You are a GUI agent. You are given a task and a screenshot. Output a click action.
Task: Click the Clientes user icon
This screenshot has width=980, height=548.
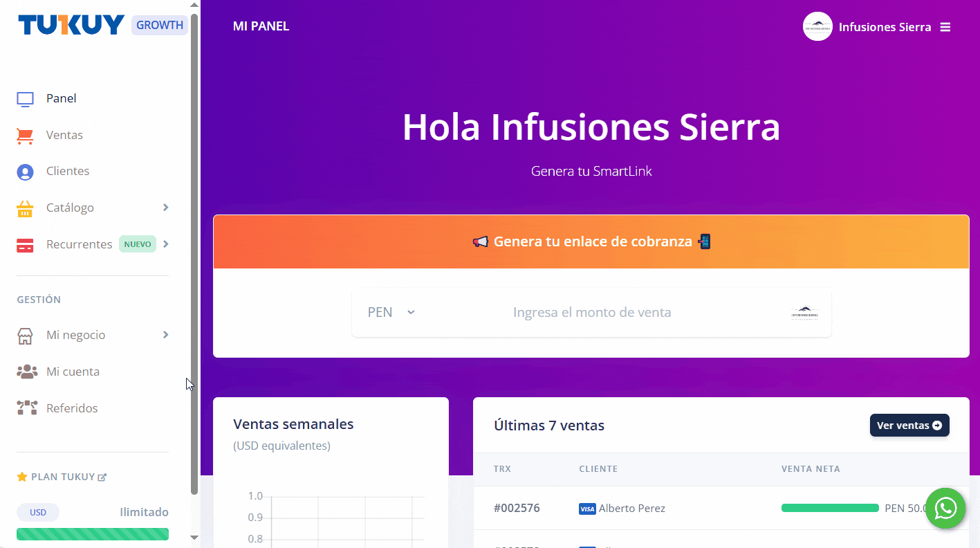[25, 172]
